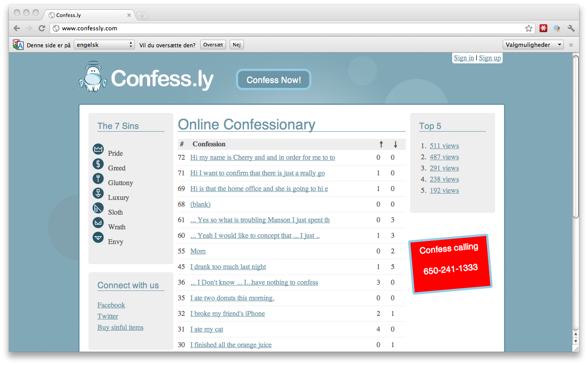Image resolution: width=588 pixels, height=365 pixels.
Task: Open the Sign in link
Action: click(464, 58)
